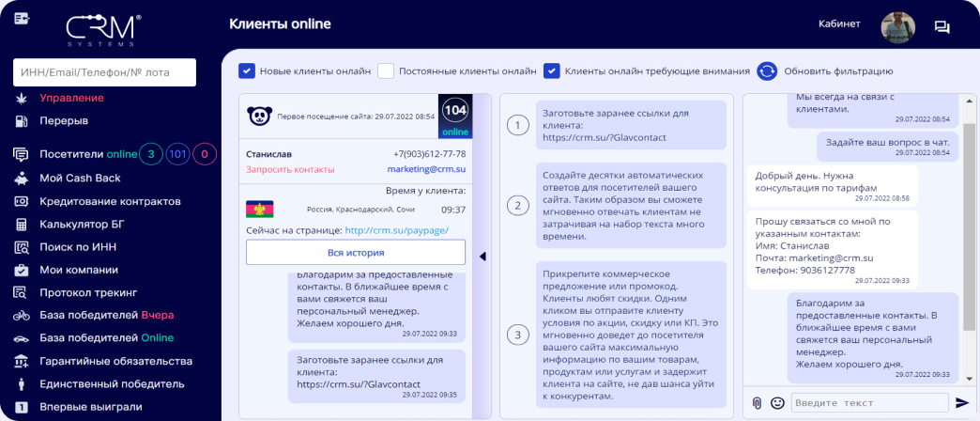This screenshot has width=980, height=421.
Task: Click the chat scrollbar down arrow
Action: click(970, 380)
